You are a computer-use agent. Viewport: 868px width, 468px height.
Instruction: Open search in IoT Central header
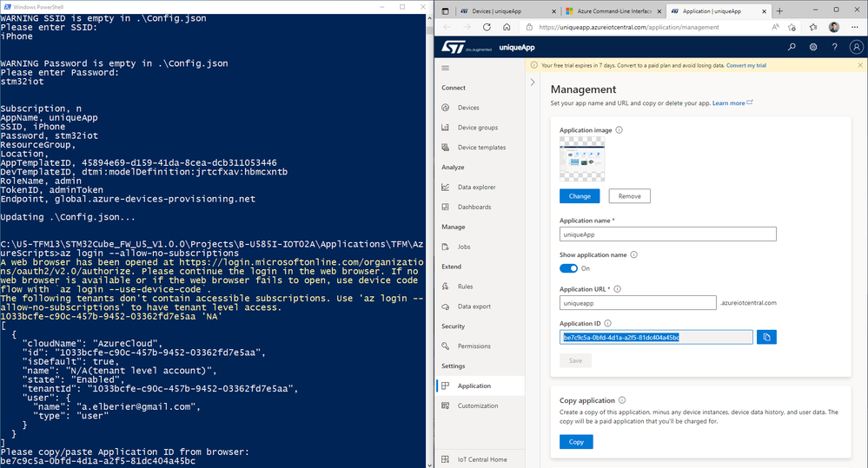(x=792, y=48)
